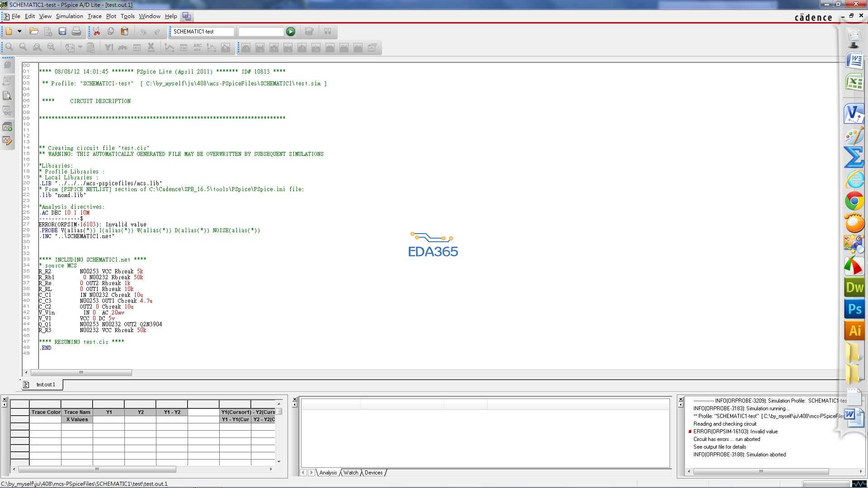Select the test.out.1 document tab

click(x=45, y=385)
